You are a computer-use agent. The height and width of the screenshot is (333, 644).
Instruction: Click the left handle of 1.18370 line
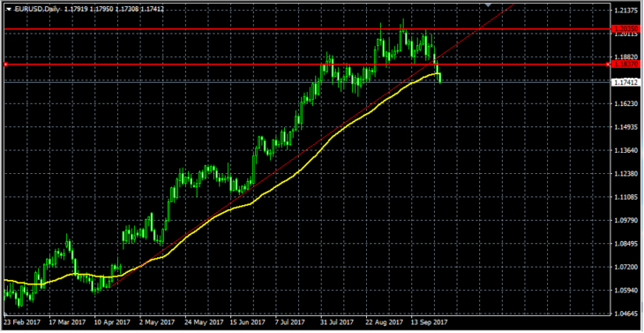(x=5, y=64)
